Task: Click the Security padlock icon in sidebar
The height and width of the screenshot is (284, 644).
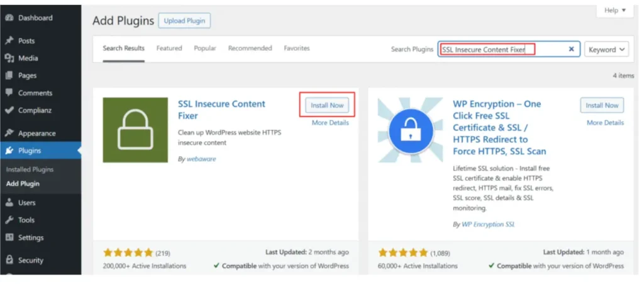Action: tap(9, 260)
